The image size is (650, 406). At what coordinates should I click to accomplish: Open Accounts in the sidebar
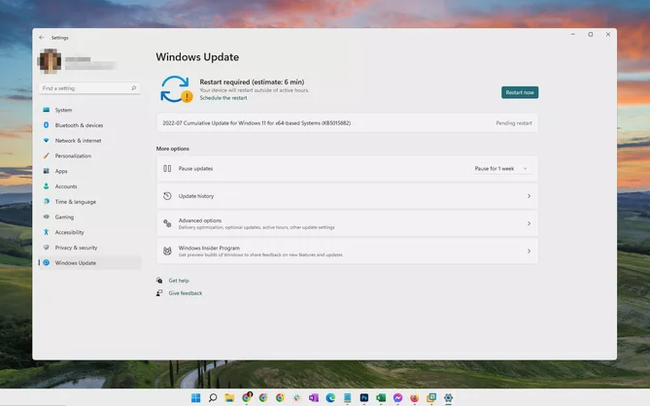click(x=66, y=186)
